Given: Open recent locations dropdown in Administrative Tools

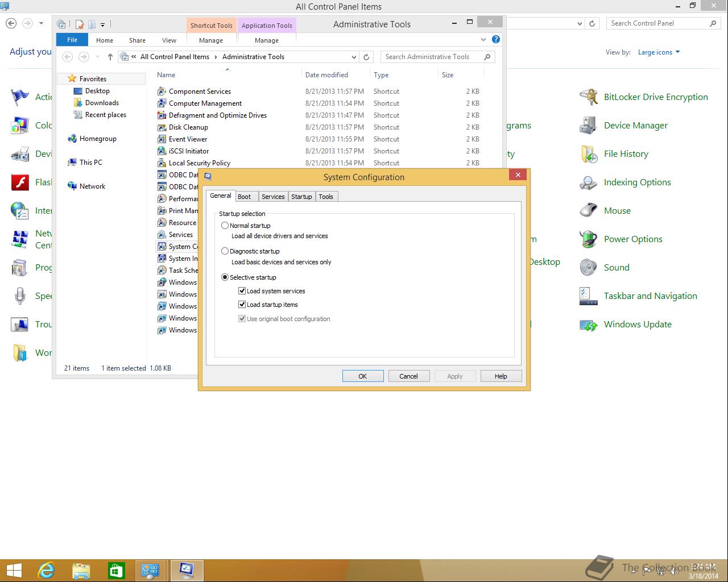Looking at the screenshot, I should [x=97, y=57].
